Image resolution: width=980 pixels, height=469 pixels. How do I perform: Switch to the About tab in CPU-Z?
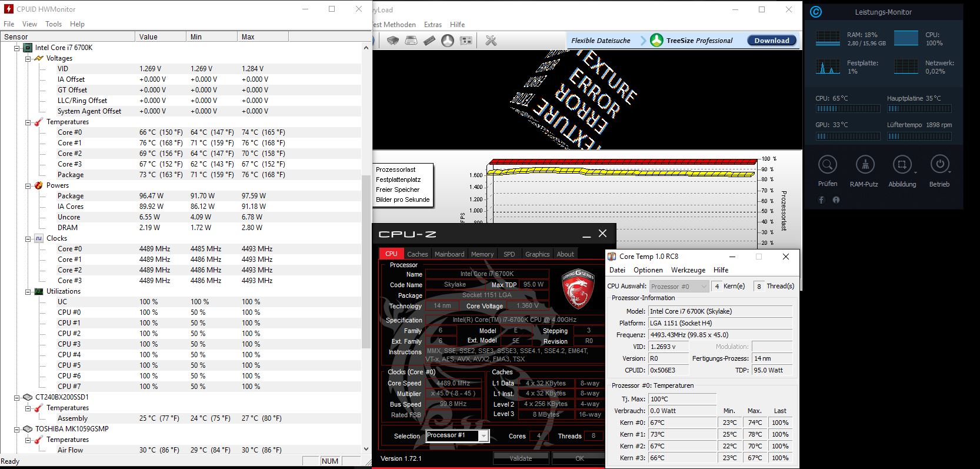(x=565, y=254)
